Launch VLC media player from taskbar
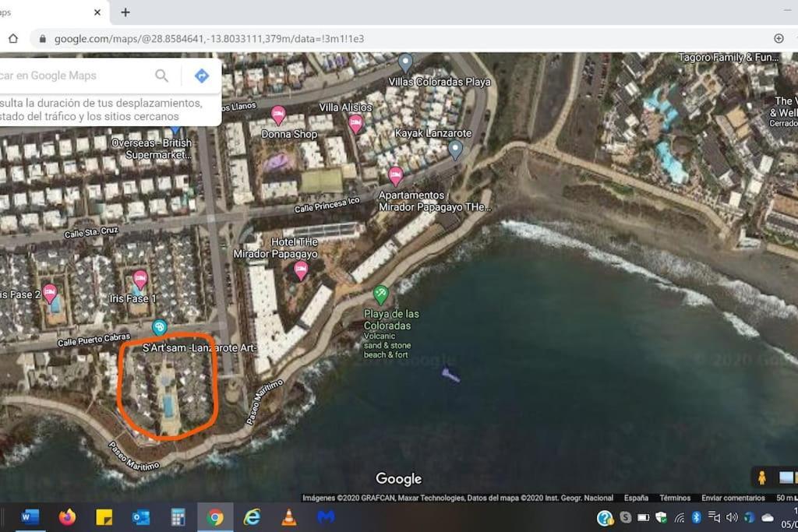Image resolution: width=798 pixels, height=532 pixels. coord(289,517)
